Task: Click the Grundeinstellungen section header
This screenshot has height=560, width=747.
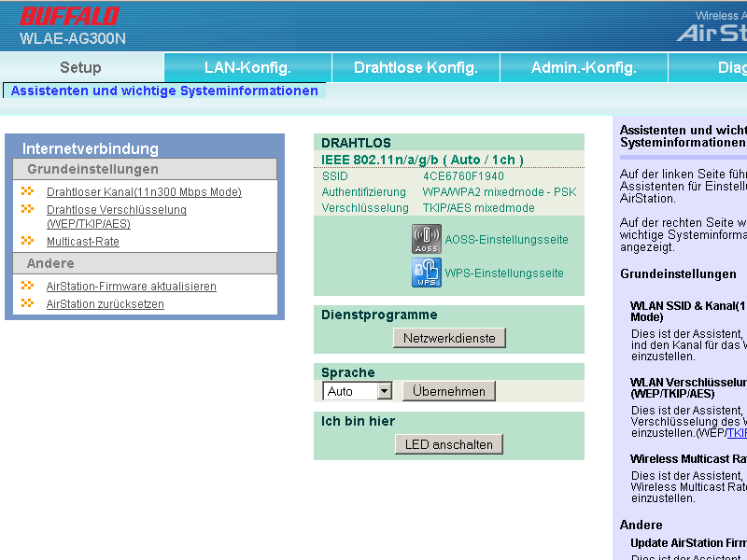Action: click(x=145, y=169)
